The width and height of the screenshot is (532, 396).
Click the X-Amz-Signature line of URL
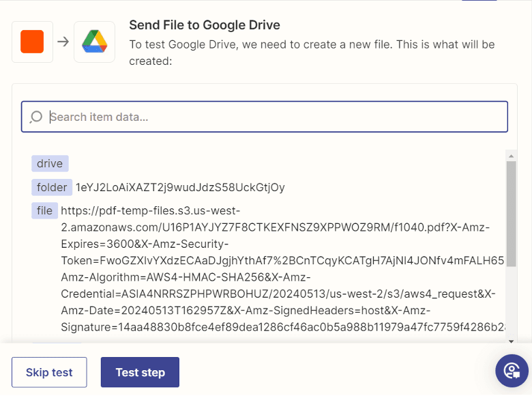(273, 327)
